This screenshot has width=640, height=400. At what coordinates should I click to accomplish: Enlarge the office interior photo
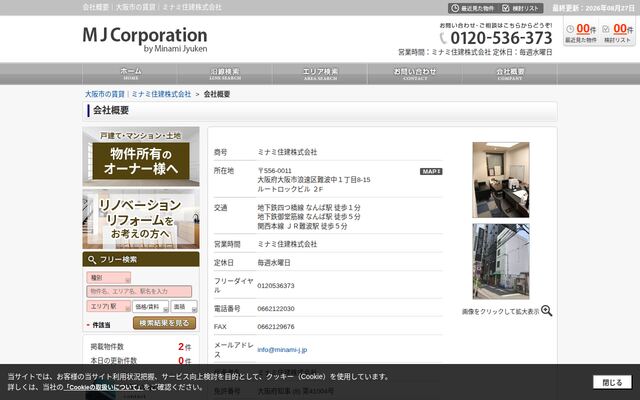501,180
